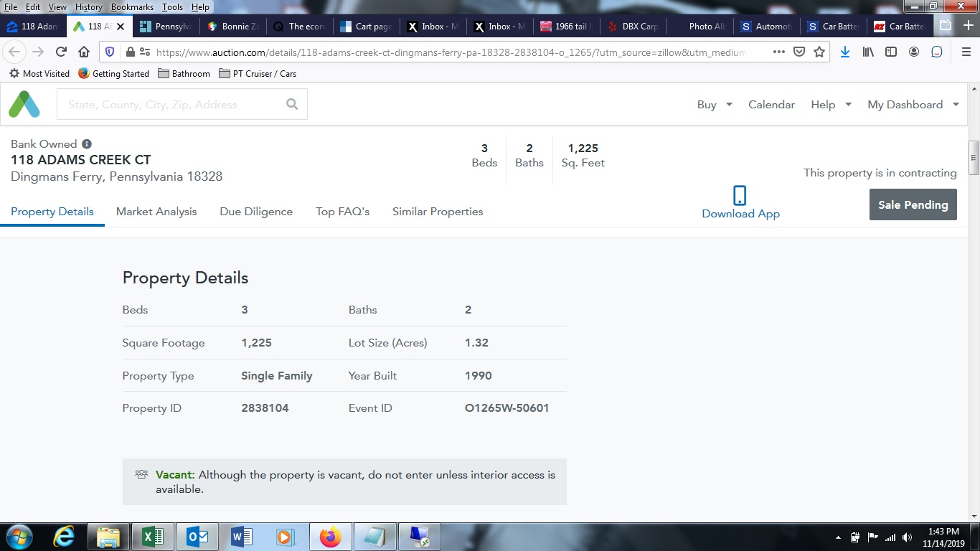The width and height of the screenshot is (980, 551).
Task: Switch to the Market Analysis tab
Action: point(156,212)
